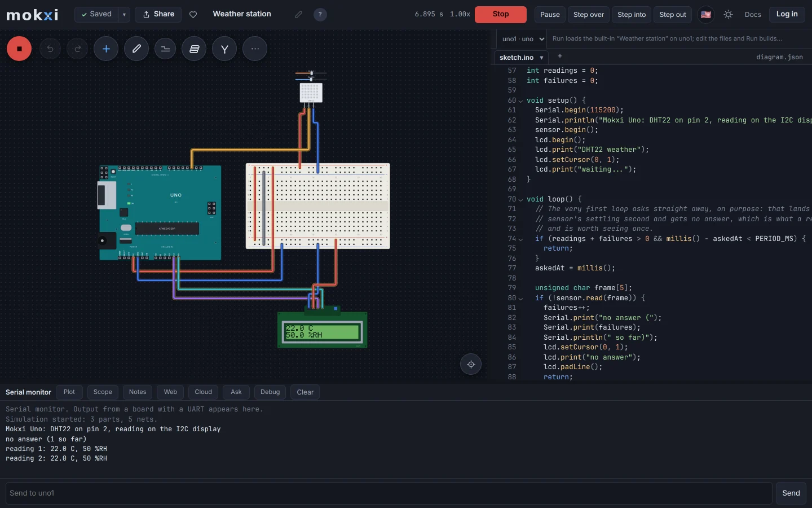Switch to the sketch.ino tab
The height and width of the screenshot is (508, 812).
(517, 58)
